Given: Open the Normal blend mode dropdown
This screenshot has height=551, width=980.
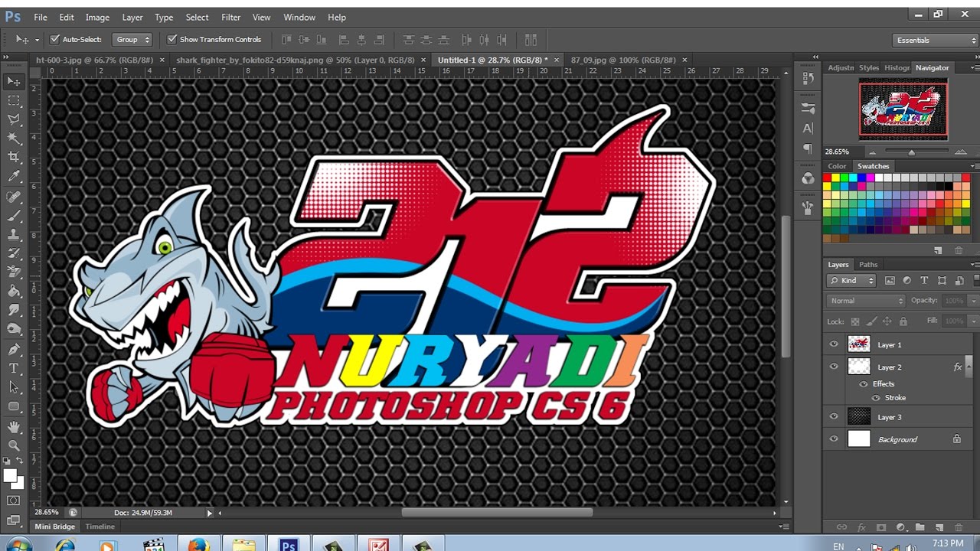Looking at the screenshot, I should click(x=866, y=301).
